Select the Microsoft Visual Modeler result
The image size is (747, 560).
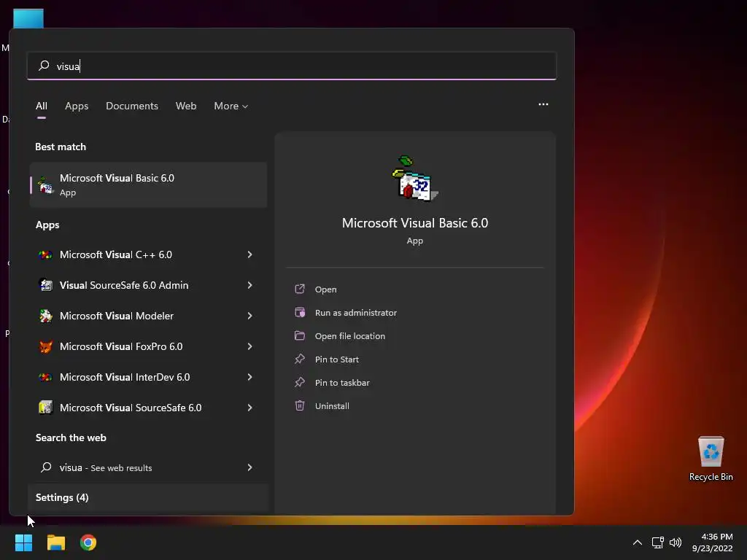(148, 316)
